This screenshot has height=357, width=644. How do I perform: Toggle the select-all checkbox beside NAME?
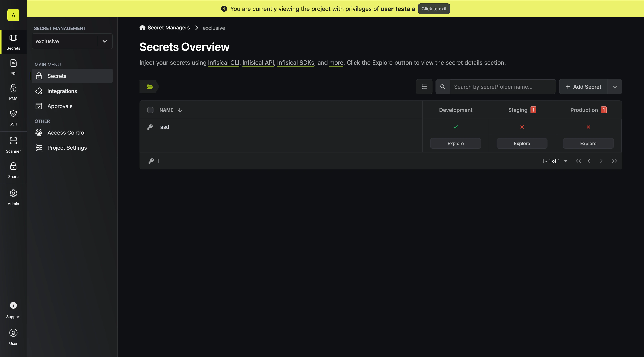pyautogui.click(x=150, y=110)
